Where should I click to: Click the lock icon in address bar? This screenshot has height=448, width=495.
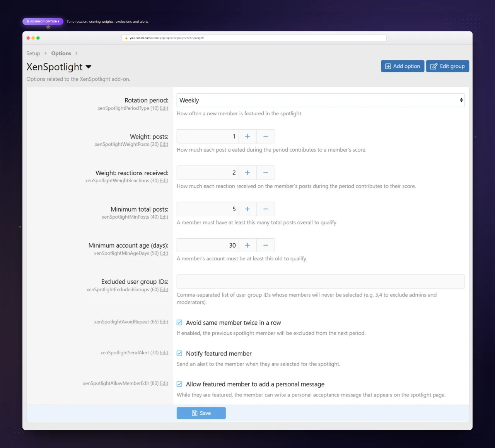point(126,38)
